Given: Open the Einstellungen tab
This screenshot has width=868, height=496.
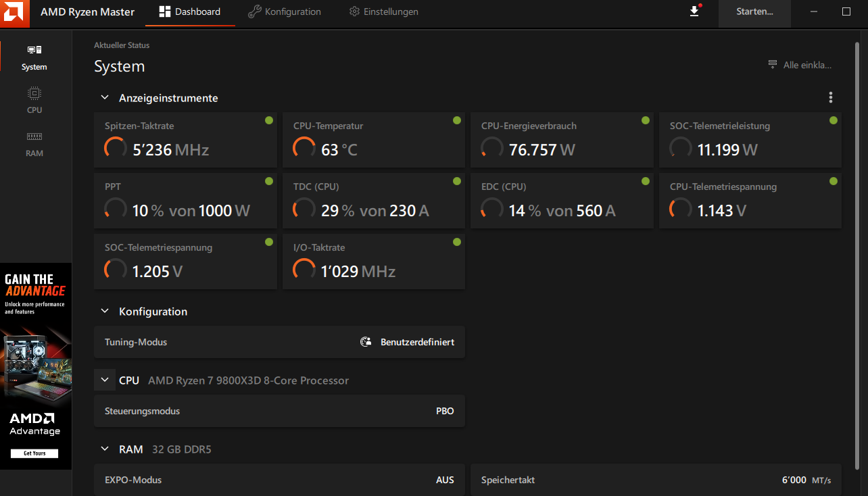Looking at the screenshot, I should [383, 12].
